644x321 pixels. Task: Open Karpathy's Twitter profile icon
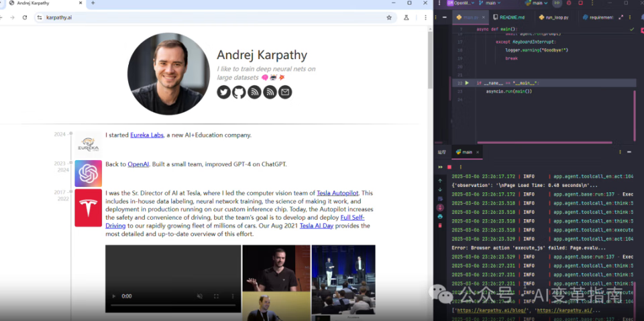pos(224,92)
